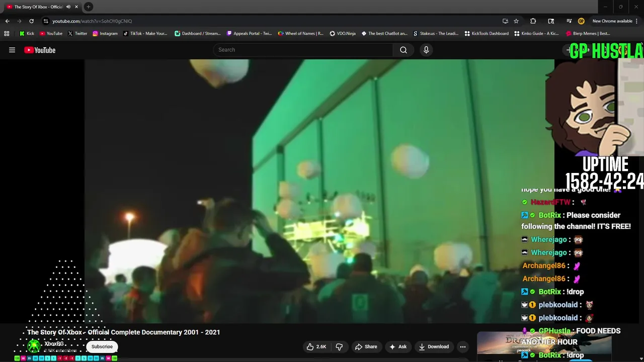Open the KickTools Dashboard bookmark
The image size is (644, 362).
pos(487,34)
